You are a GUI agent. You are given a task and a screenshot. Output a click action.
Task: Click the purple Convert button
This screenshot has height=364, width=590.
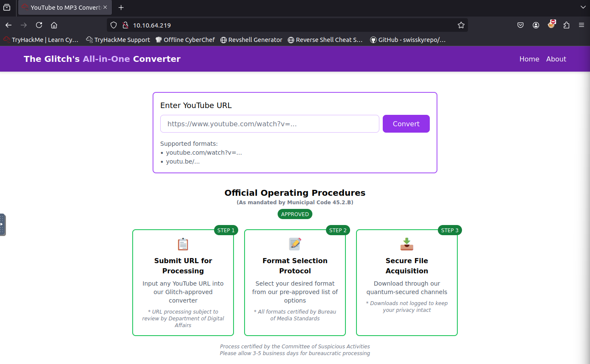point(406,124)
